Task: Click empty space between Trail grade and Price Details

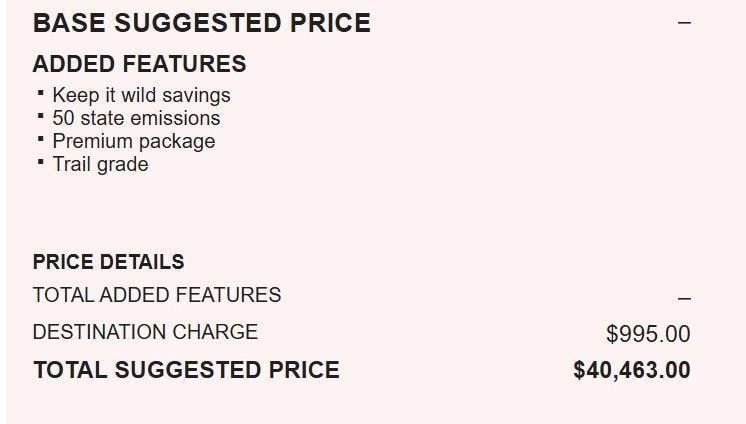Action: point(300,212)
